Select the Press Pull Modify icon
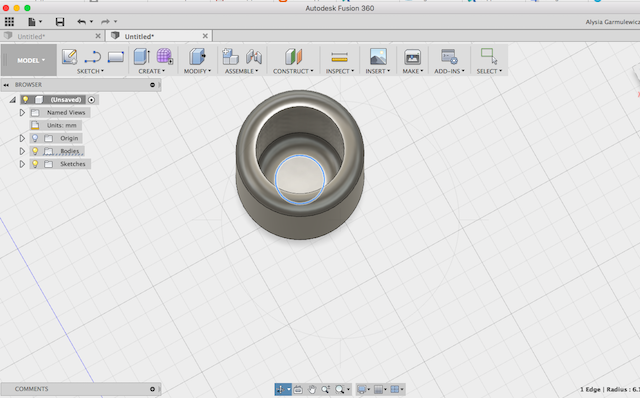The image size is (640, 398). click(197, 56)
